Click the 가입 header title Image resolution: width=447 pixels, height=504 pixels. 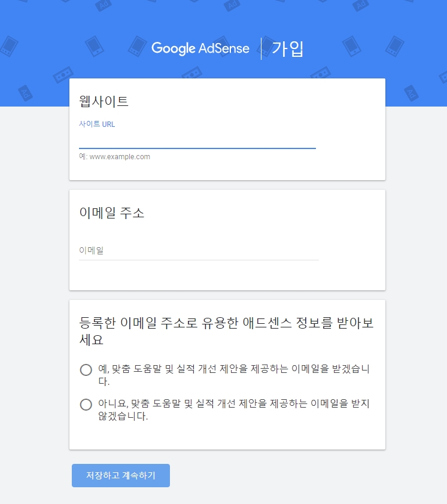pyautogui.click(x=287, y=49)
